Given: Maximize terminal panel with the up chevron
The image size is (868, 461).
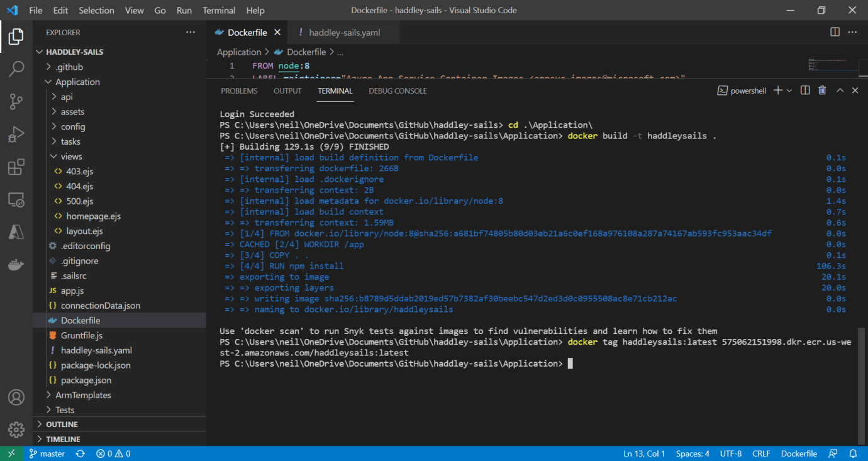Looking at the screenshot, I should (840, 91).
